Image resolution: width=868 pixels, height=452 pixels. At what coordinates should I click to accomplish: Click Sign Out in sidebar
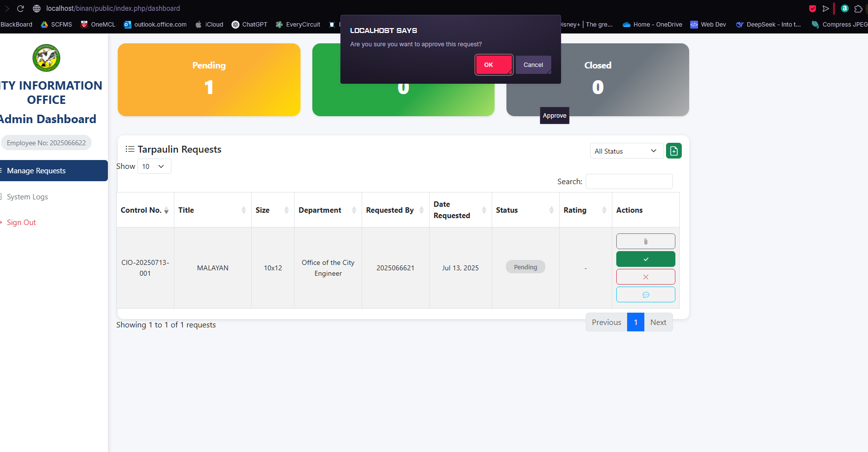click(x=21, y=223)
